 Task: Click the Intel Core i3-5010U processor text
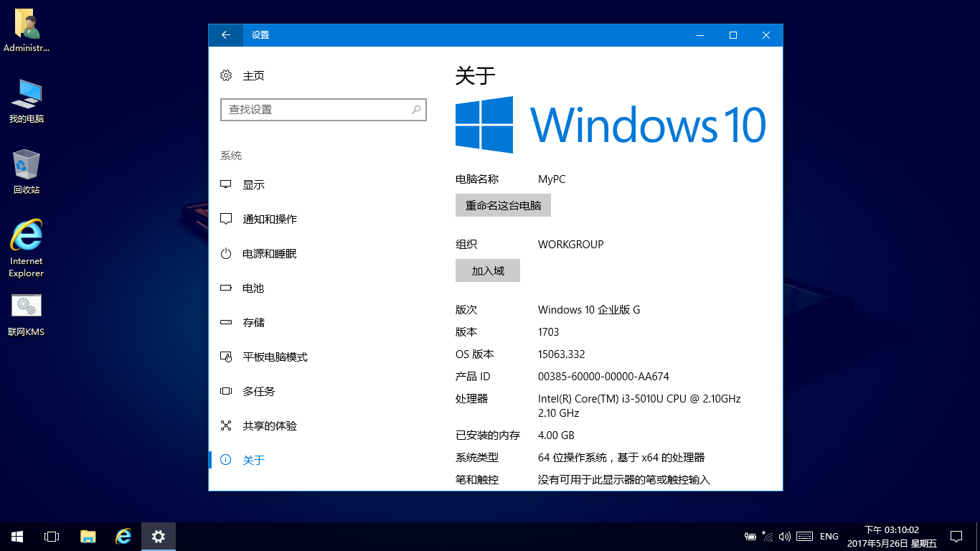639,405
